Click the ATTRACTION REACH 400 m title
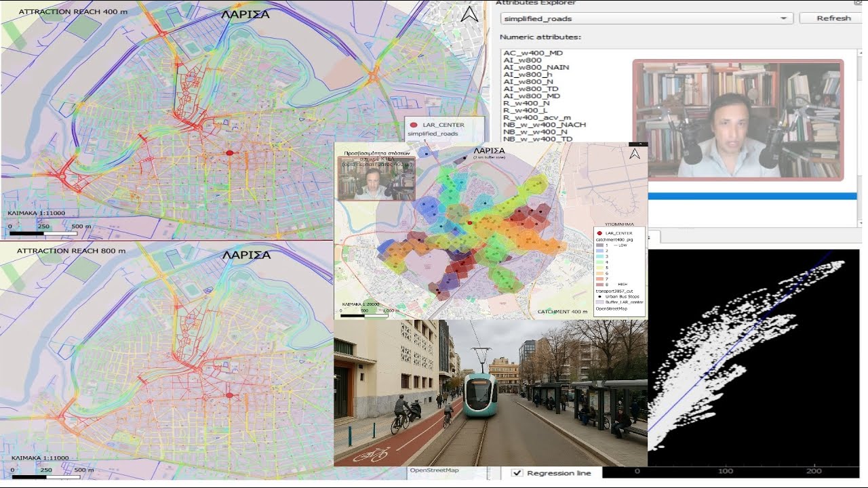 (x=72, y=12)
